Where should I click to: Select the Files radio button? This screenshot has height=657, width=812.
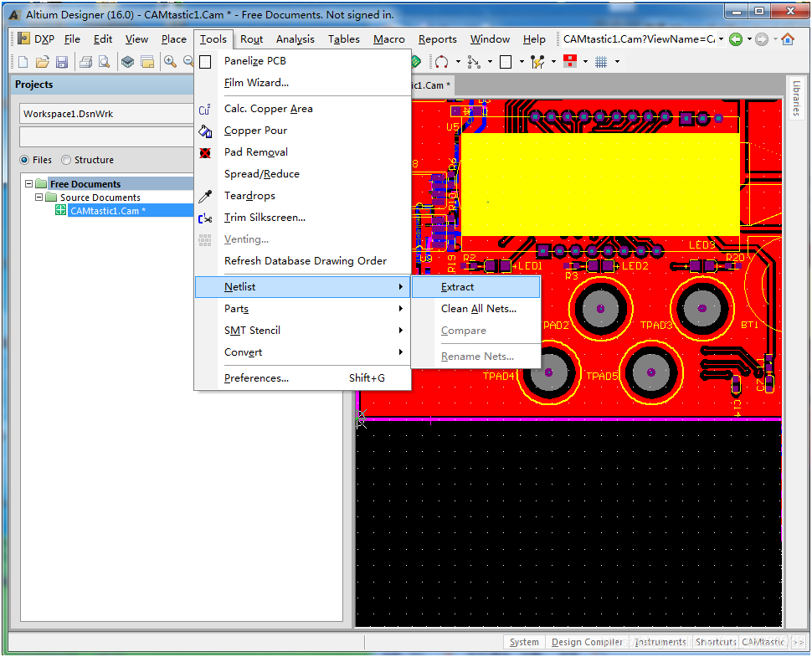point(24,160)
